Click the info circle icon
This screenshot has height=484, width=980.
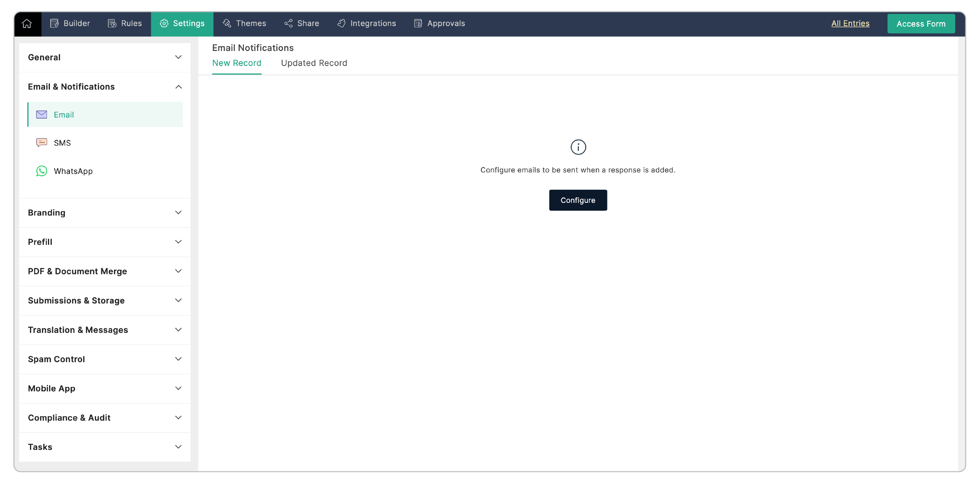(x=578, y=147)
